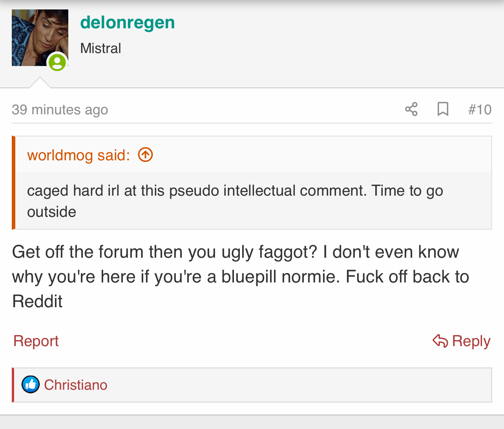Open the reactions list bar
The image size is (504, 429).
252,385
